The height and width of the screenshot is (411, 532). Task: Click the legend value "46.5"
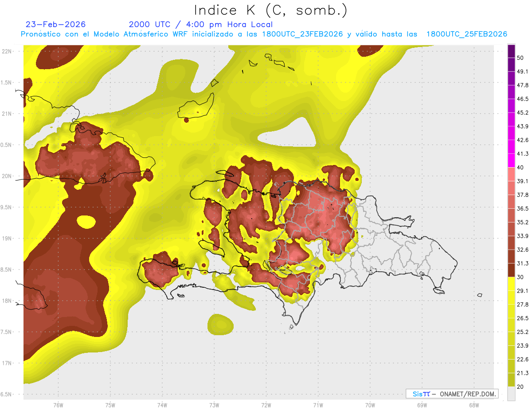point(523,99)
